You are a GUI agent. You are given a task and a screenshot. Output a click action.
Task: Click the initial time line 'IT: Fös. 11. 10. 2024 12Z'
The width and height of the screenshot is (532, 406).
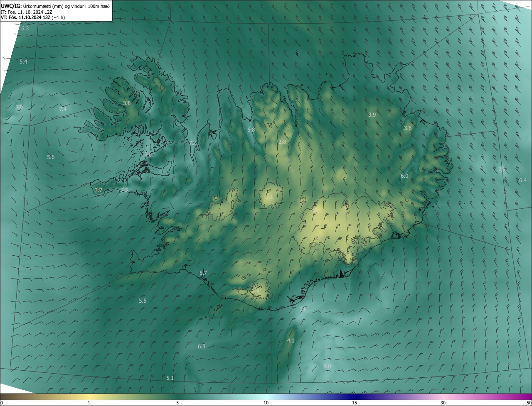pos(27,12)
